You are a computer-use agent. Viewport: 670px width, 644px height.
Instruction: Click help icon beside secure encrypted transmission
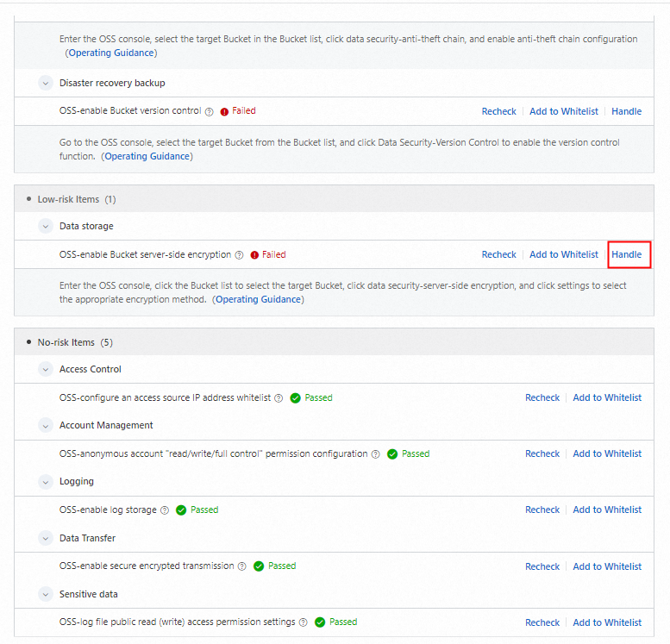pos(241,566)
